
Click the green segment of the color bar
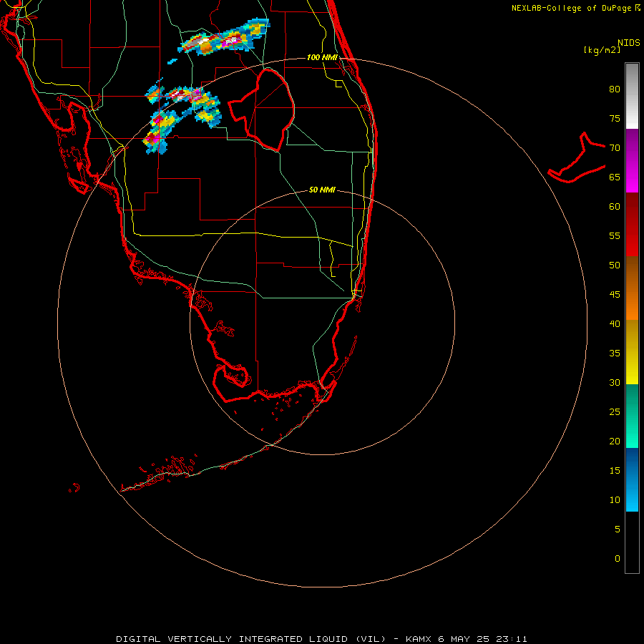click(x=632, y=416)
